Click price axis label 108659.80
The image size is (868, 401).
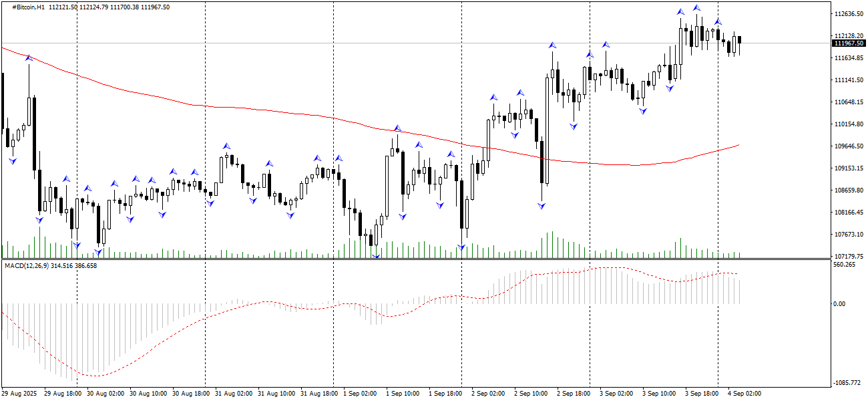point(848,190)
